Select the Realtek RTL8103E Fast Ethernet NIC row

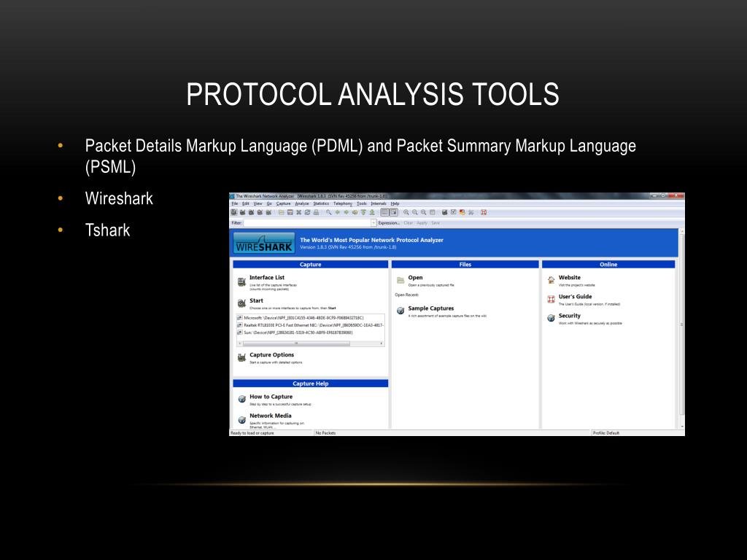click(311, 325)
